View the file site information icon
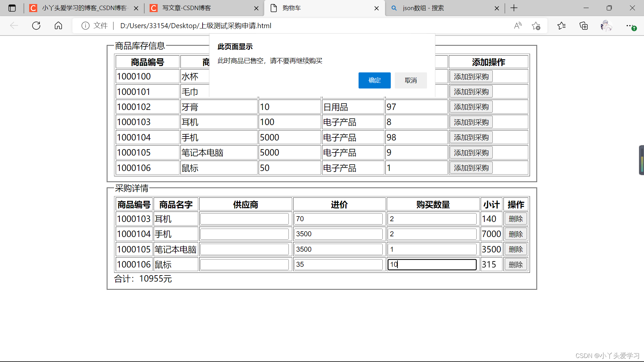 click(86, 26)
